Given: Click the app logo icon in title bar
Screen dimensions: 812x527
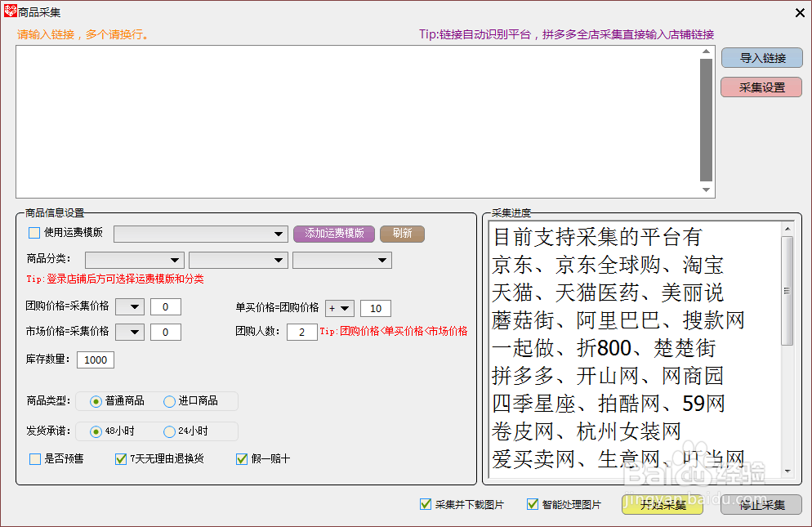Looking at the screenshot, I should tap(9, 11).
